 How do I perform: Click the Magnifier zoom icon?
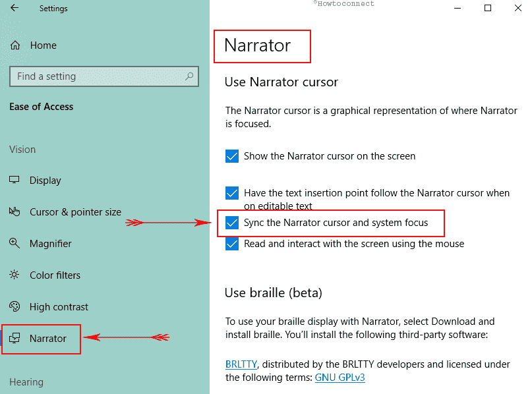[x=15, y=243]
